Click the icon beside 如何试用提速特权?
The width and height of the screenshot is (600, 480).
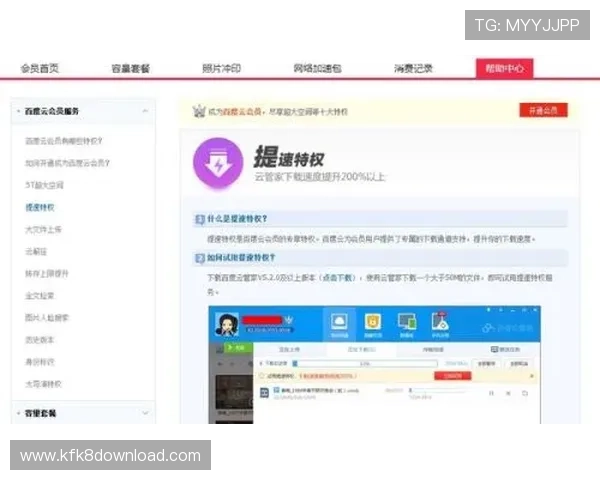point(200,258)
